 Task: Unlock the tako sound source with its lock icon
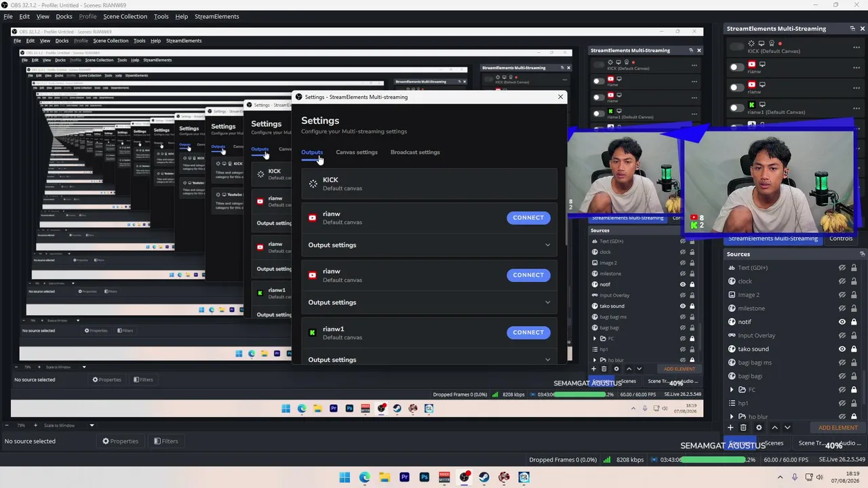point(854,349)
